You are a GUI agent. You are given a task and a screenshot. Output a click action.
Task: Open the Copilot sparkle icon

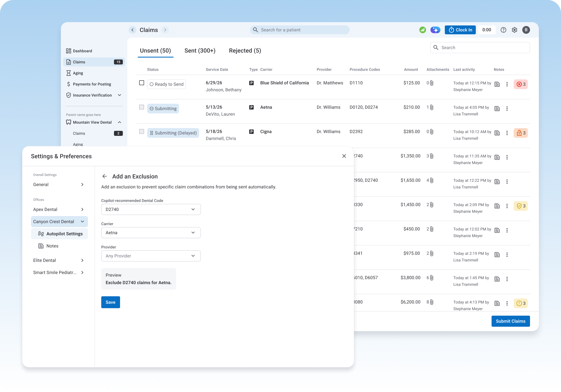(435, 30)
